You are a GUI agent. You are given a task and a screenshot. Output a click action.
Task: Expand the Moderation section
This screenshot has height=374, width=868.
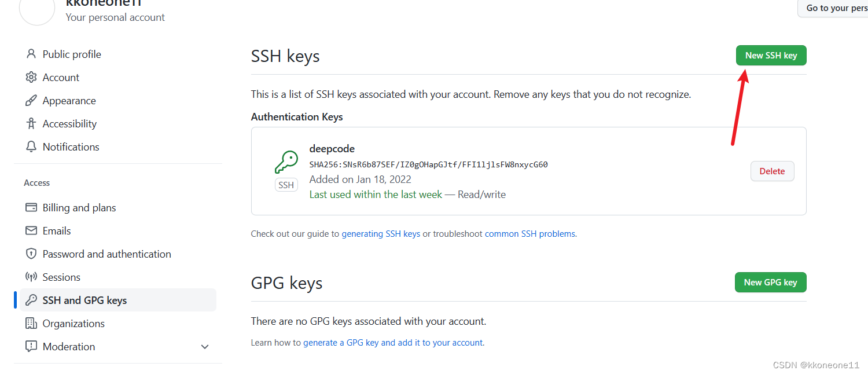[204, 346]
